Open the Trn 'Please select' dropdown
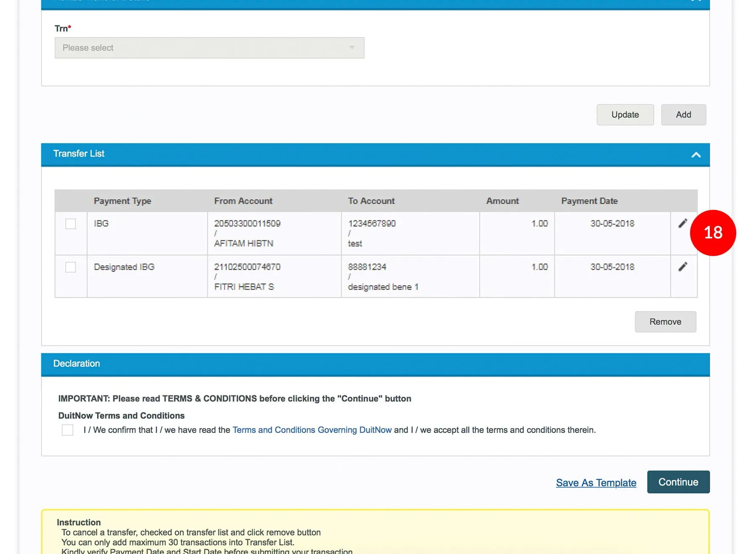 pyautogui.click(x=209, y=48)
